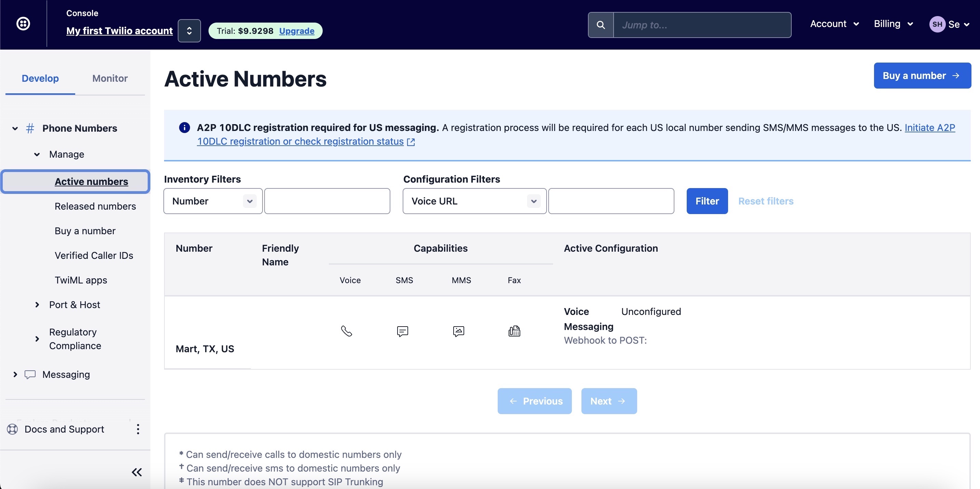Open the Billing menu
This screenshot has width=980, height=489.
click(893, 24)
